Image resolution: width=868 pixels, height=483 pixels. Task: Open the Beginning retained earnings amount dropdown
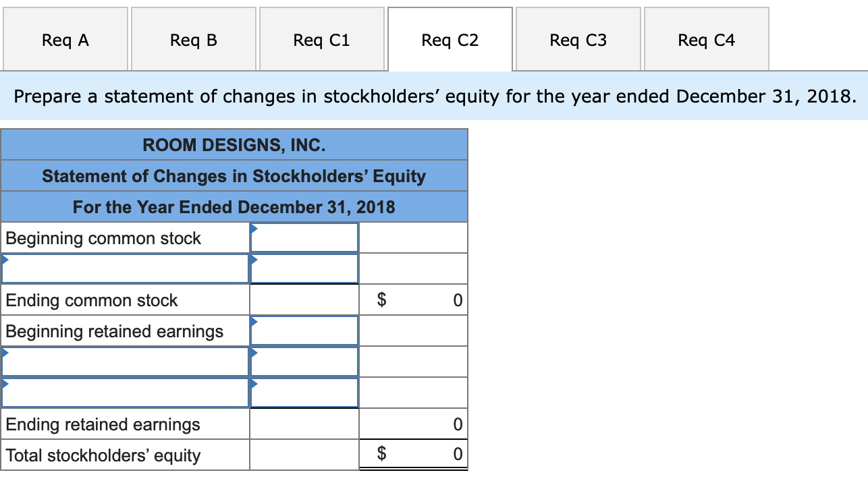pos(304,331)
